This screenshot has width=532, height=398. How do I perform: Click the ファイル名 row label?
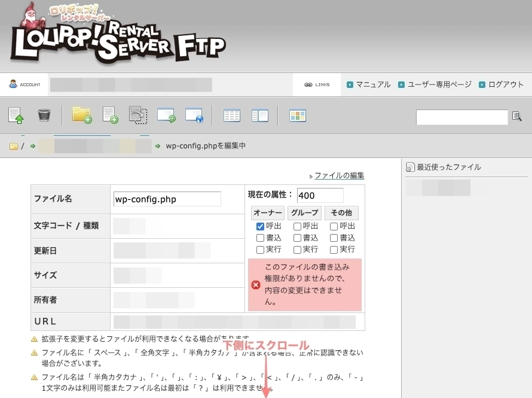pyautogui.click(x=53, y=199)
